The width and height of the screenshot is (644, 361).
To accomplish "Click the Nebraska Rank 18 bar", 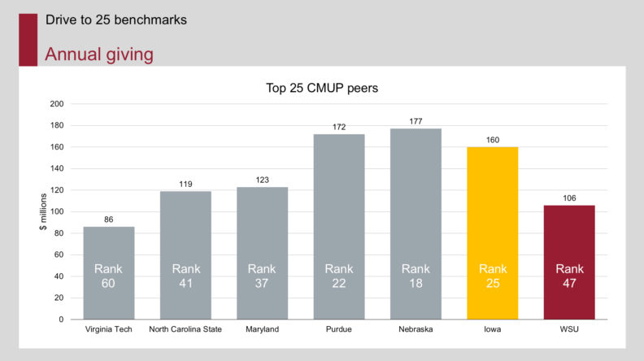I will click(416, 224).
